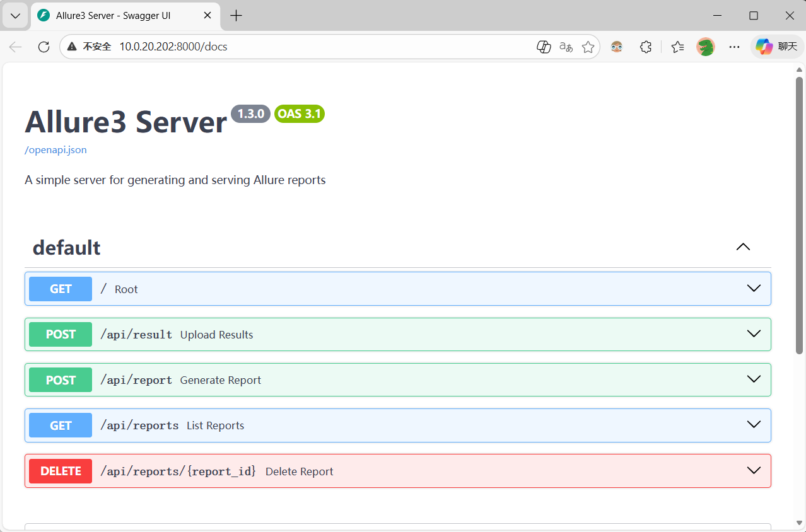This screenshot has height=532, width=806.
Task: Minimize the browser window
Action: (717, 16)
